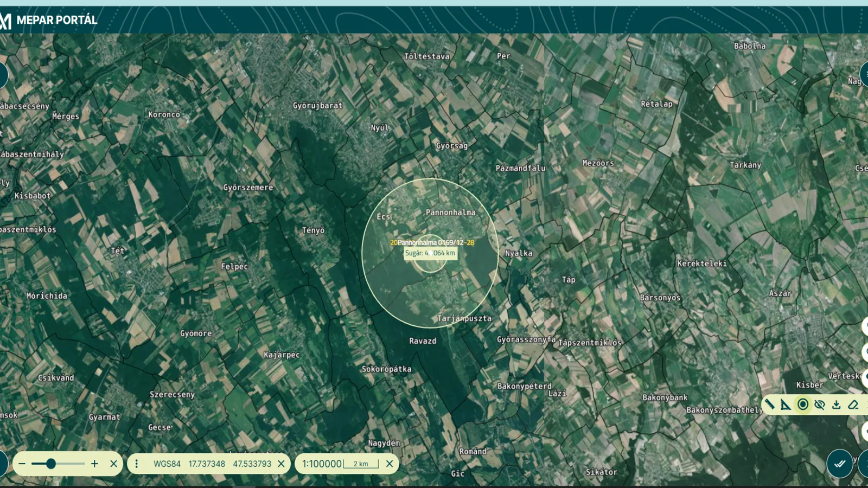Click the Sugár radius measurement tooltip

(430, 253)
